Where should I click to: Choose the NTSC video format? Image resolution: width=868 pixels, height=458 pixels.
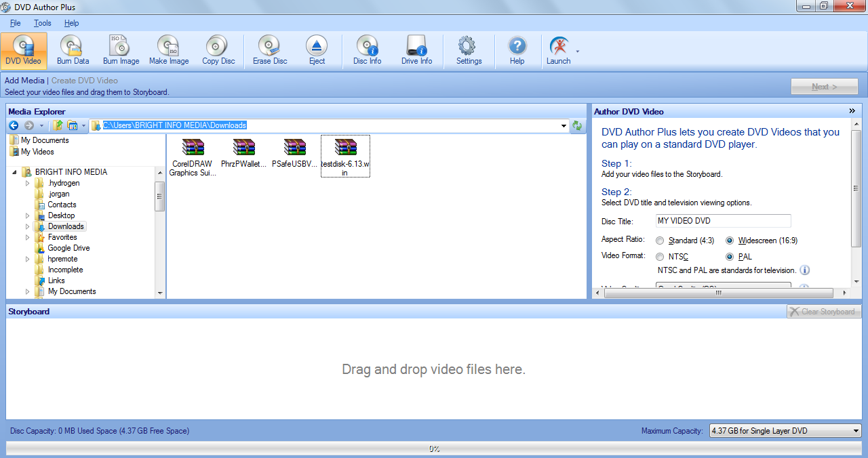(x=660, y=257)
